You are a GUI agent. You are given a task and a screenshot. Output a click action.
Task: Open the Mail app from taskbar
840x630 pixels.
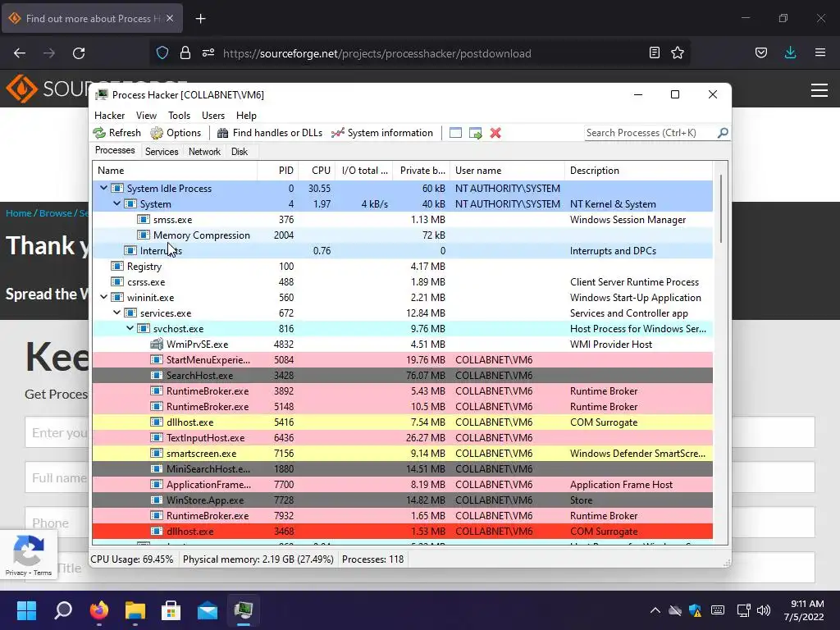(x=208, y=609)
